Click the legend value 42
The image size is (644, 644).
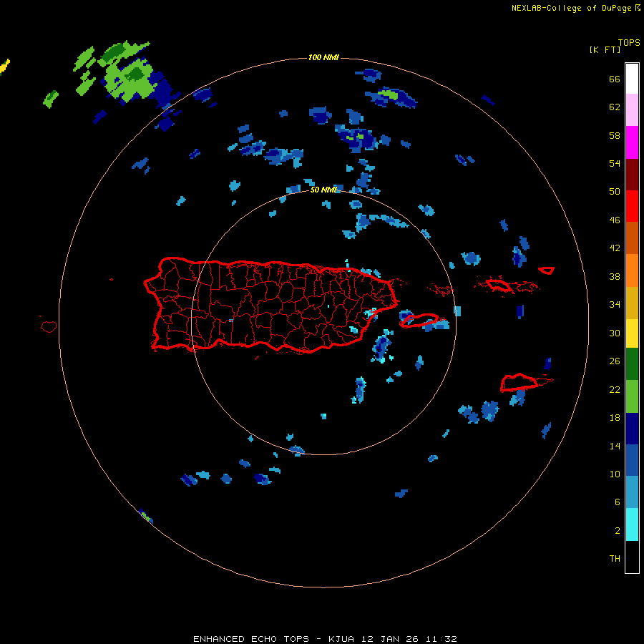click(x=615, y=248)
